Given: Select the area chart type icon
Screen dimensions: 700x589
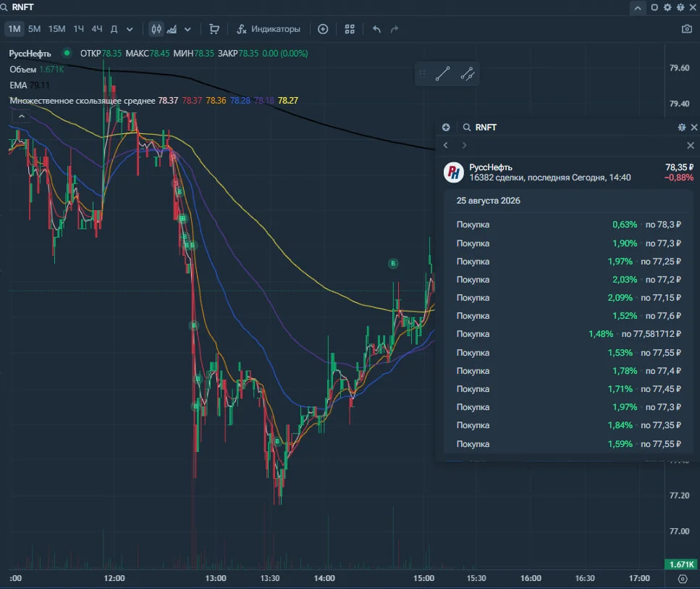Looking at the screenshot, I should tap(172, 30).
